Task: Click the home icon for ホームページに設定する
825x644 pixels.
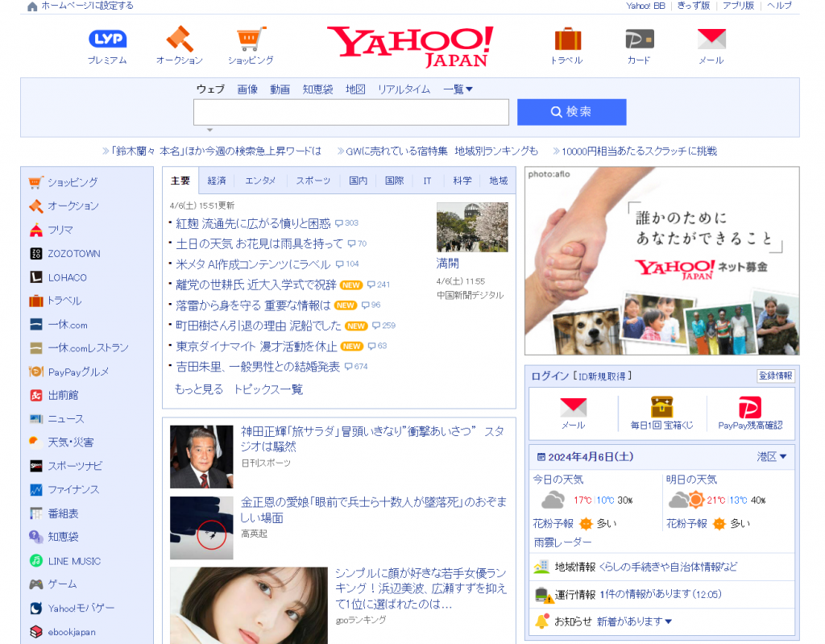Action: coord(32,6)
